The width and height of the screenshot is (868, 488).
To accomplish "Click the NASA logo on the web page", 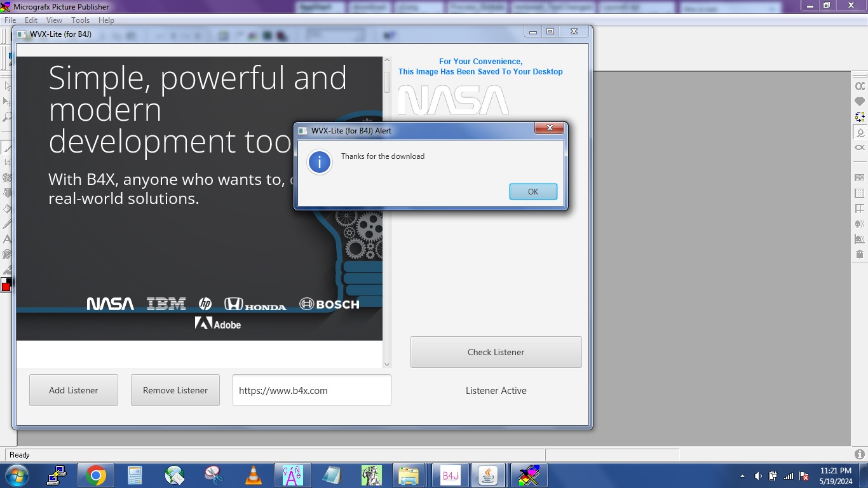I will pos(111,304).
